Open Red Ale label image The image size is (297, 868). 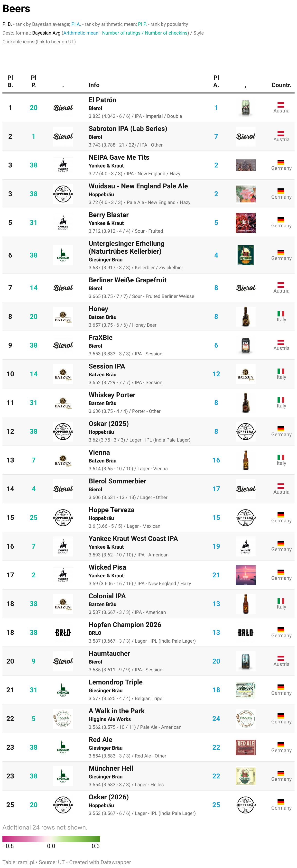point(245,747)
